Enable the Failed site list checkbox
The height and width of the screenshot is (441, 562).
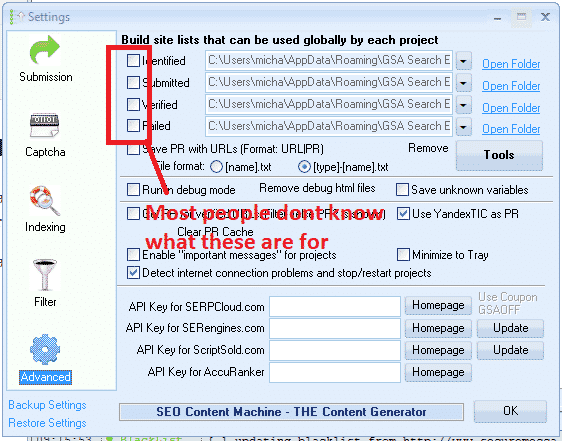pyautogui.click(x=133, y=126)
